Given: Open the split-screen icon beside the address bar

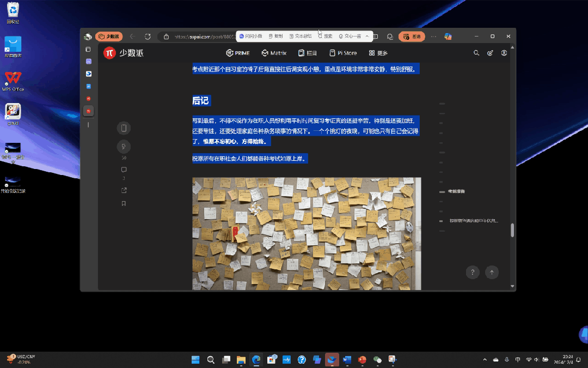Looking at the screenshot, I should [375, 37].
